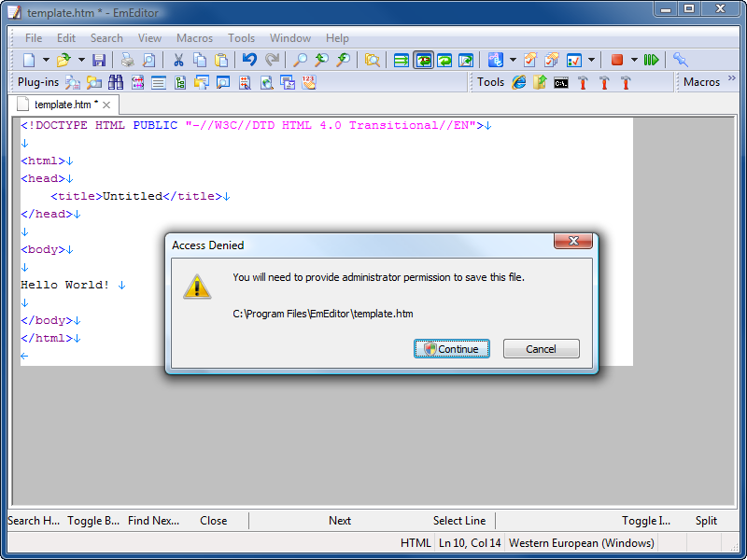Click the Redo arrow icon

(272, 60)
